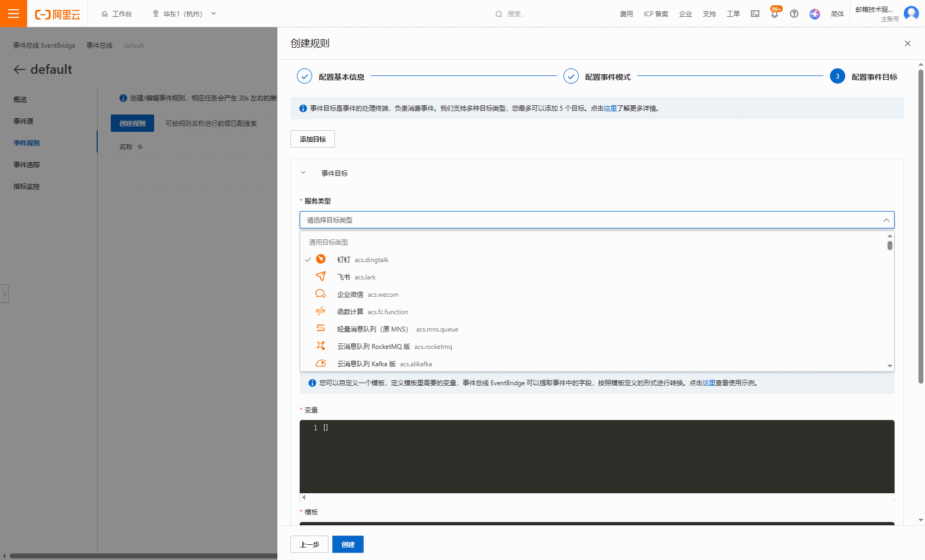Image resolution: width=925 pixels, height=560 pixels.
Task: Click the search magnifier icon
Action: tap(499, 14)
